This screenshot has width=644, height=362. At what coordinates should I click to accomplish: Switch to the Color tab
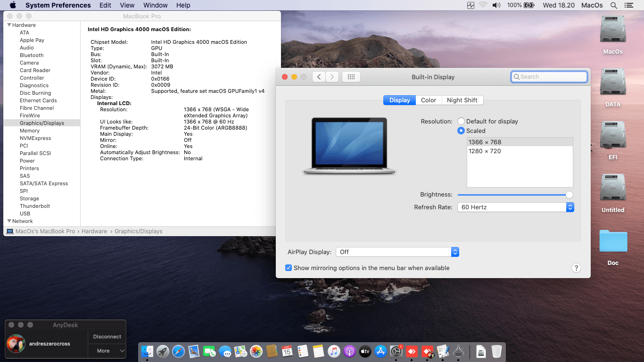[x=429, y=100]
